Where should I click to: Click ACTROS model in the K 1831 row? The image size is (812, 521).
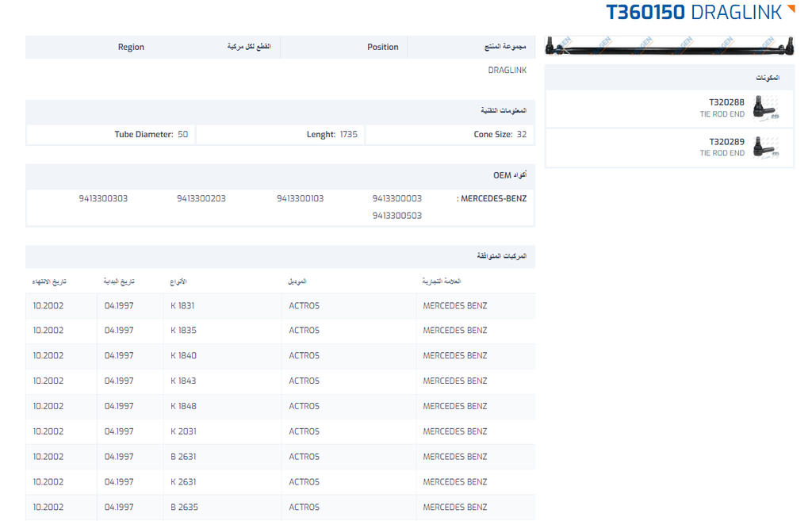[304, 305]
